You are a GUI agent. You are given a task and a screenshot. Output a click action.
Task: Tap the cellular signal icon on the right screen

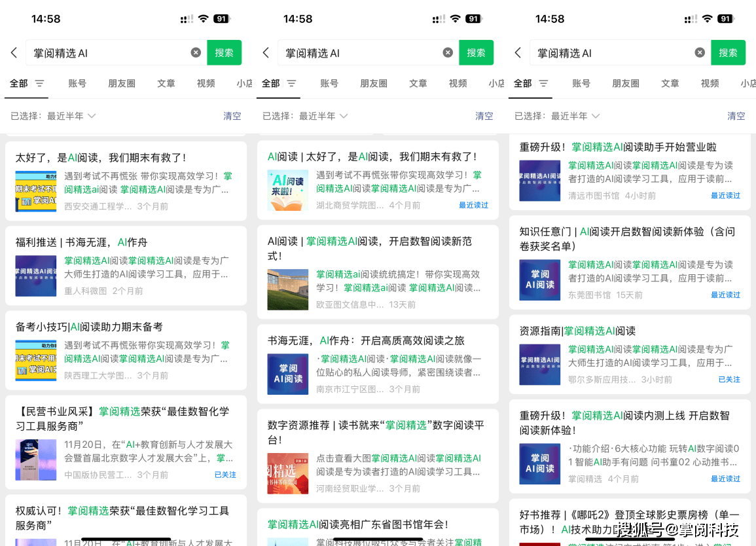click(x=691, y=19)
